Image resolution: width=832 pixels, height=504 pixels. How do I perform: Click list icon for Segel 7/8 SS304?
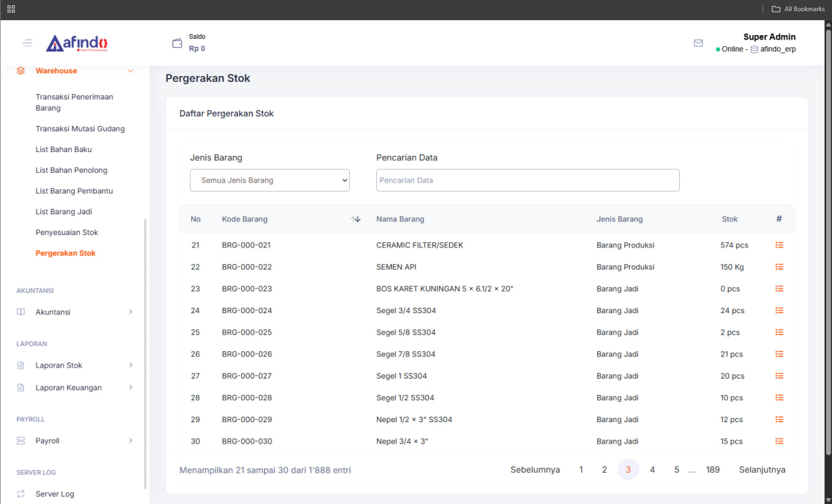pos(779,354)
